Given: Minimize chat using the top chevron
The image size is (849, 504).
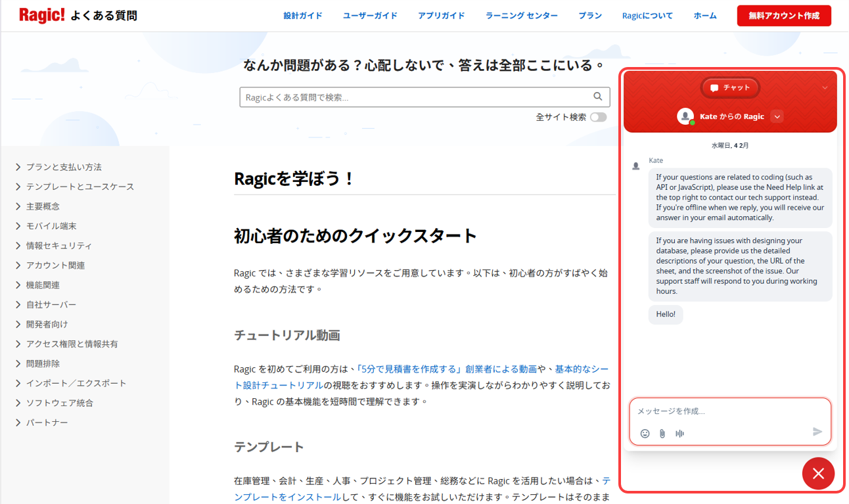Looking at the screenshot, I should pos(825,88).
